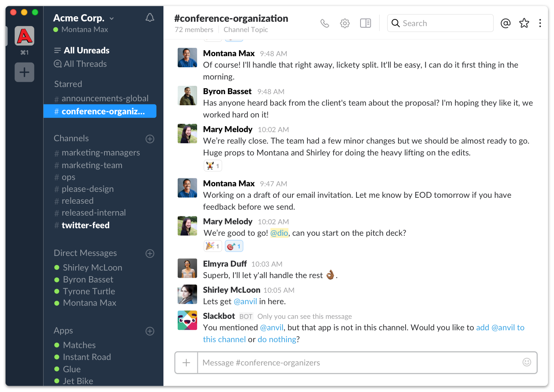Open new Direct Message with the plus
The image size is (554, 392).
[150, 253]
